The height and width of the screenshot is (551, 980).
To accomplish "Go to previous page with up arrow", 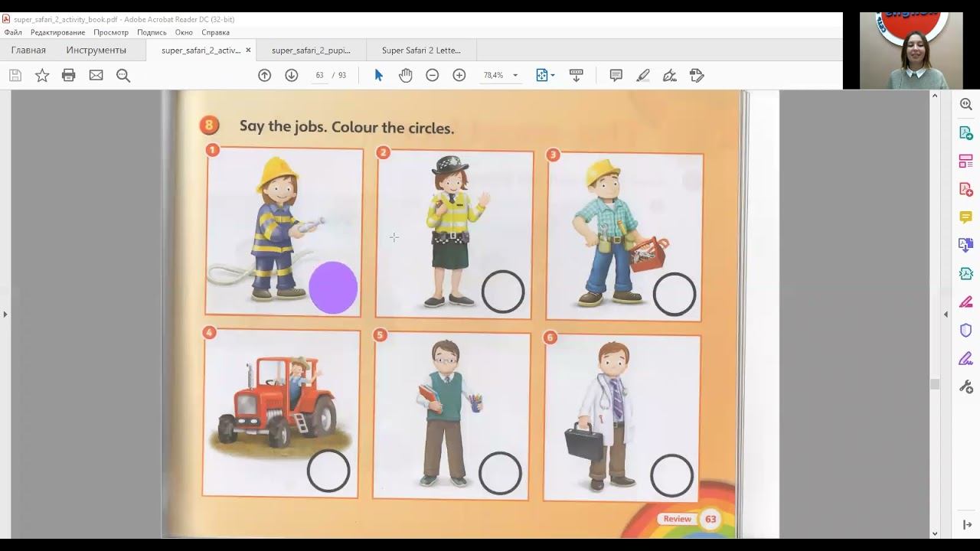I will [x=265, y=75].
